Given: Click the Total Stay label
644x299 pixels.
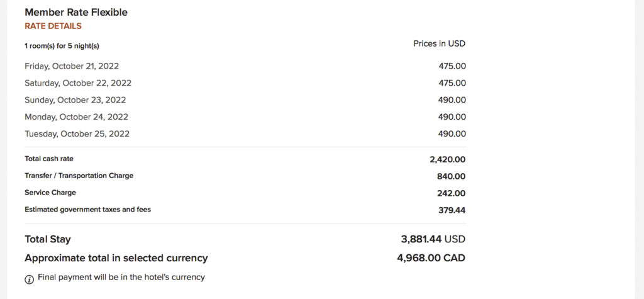Looking at the screenshot, I should 48,239.
